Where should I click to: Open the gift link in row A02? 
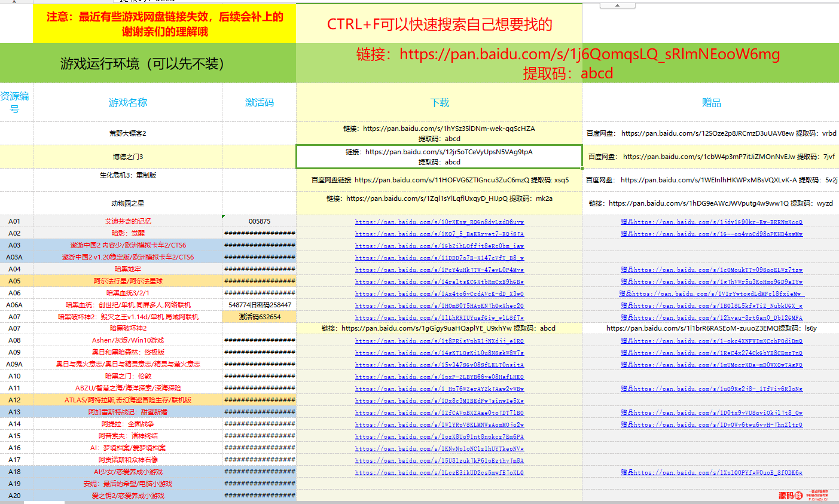712,234
